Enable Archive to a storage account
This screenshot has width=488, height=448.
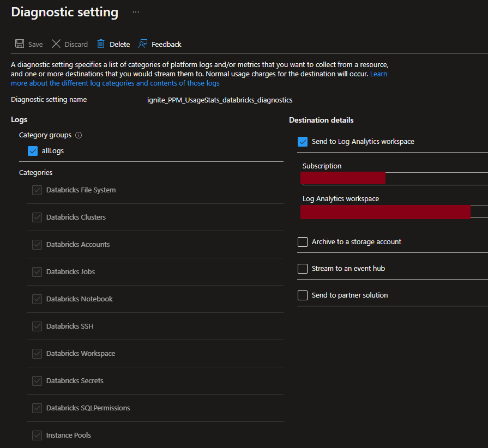click(303, 242)
